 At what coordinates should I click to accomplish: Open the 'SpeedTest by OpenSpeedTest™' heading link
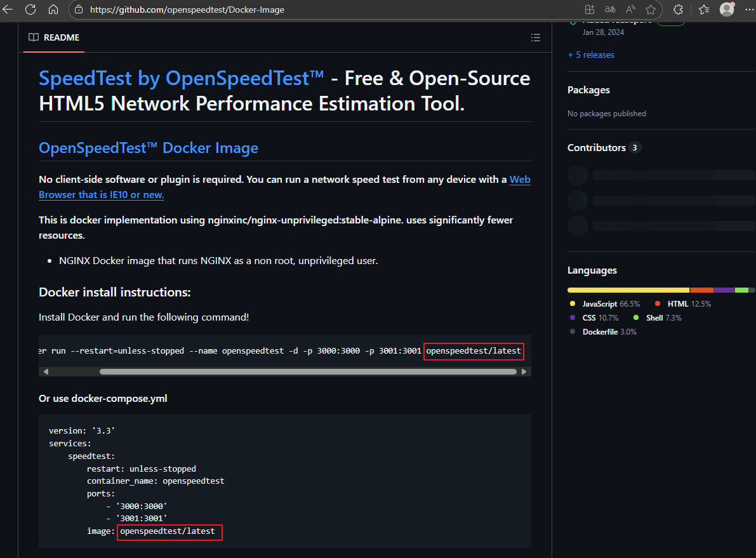coord(182,78)
